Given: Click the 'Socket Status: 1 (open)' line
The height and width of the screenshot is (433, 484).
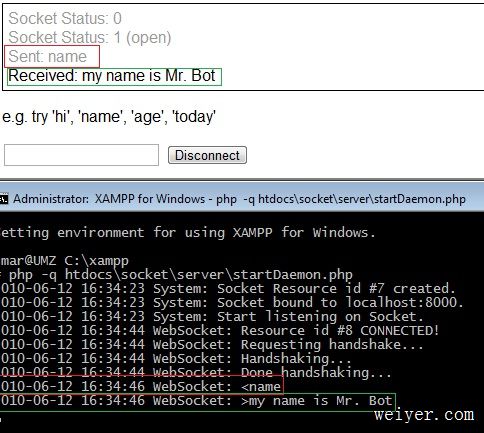Looking at the screenshot, I should [x=90, y=37].
